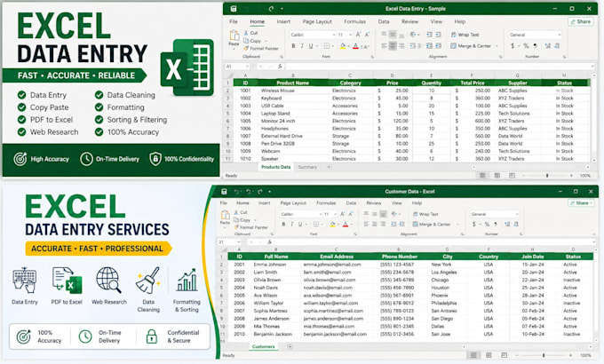Toggle Merge & Center in the Customer Data window
Screen dimensions: 604x364
coord(432,224)
